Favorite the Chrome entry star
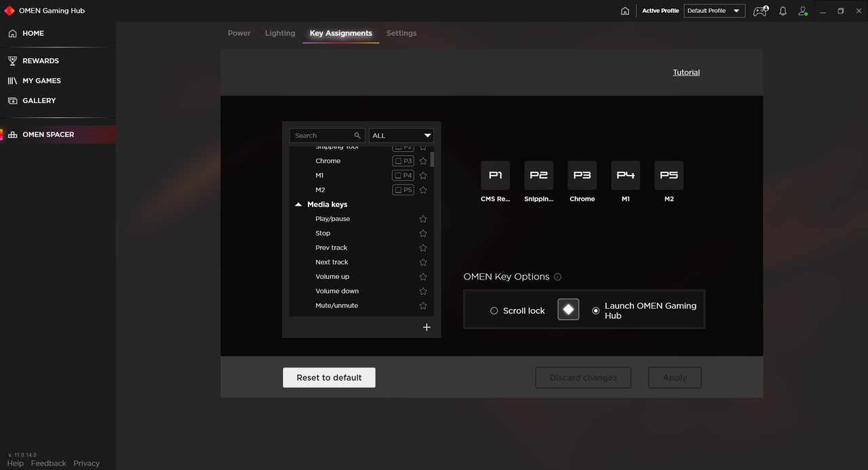 tap(423, 161)
